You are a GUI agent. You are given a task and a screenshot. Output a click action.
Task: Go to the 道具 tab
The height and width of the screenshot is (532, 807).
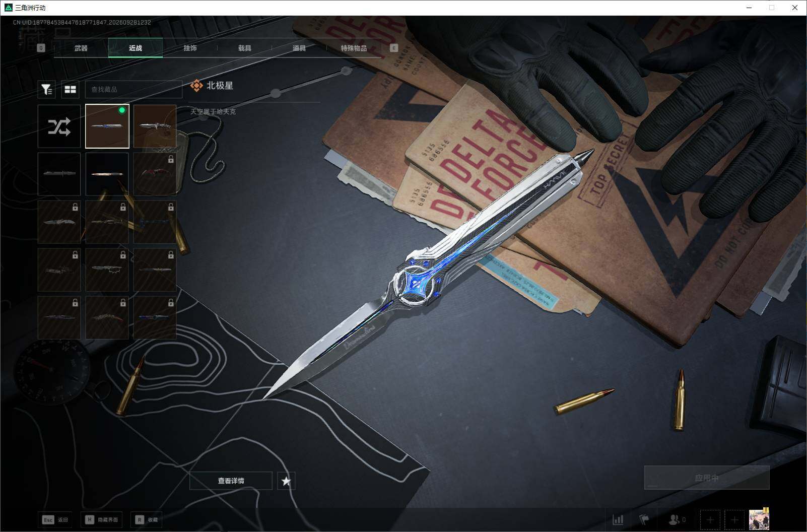point(299,48)
